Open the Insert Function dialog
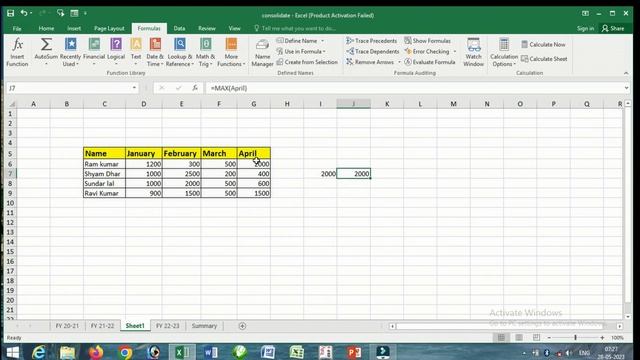Image resolution: width=640 pixels, height=360 pixels. (x=17, y=52)
